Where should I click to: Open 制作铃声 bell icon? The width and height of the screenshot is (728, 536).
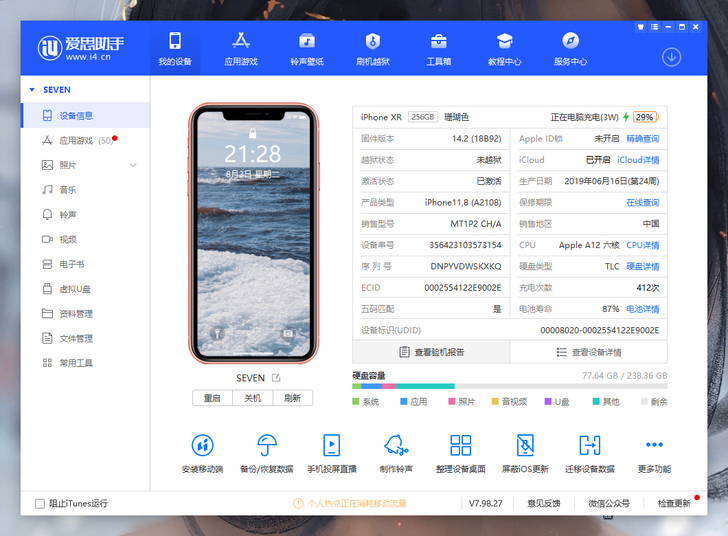pos(396,445)
